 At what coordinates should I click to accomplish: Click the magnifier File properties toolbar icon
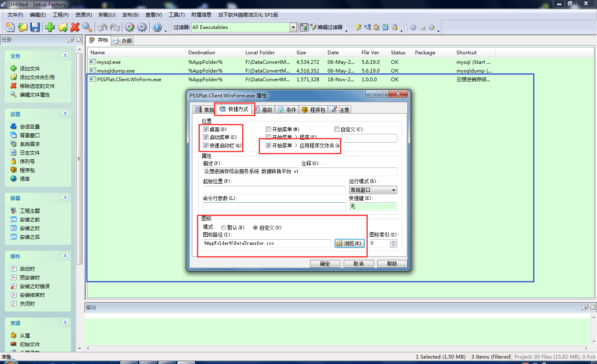tap(87, 27)
